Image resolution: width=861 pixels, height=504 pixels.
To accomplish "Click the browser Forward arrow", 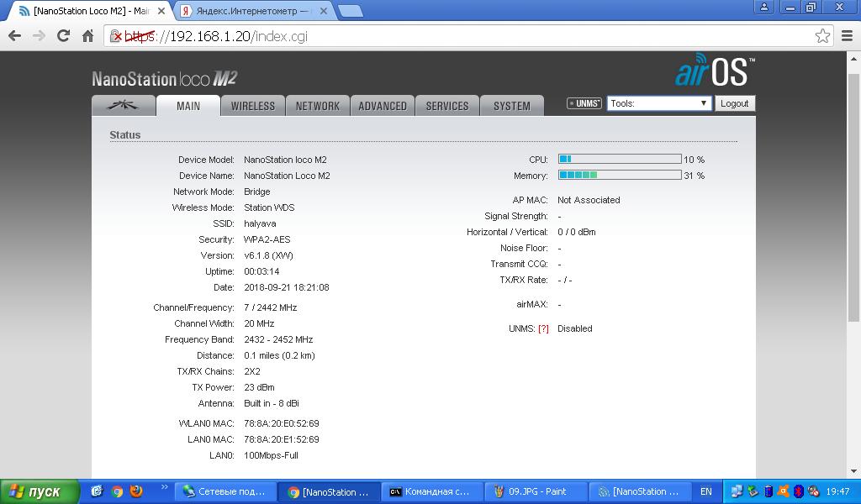I will [39, 36].
